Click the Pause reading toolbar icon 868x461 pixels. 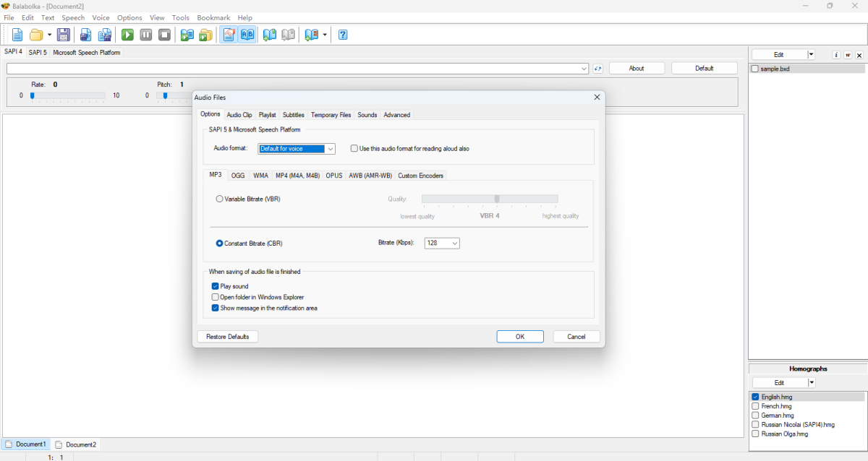(x=146, y=35)
